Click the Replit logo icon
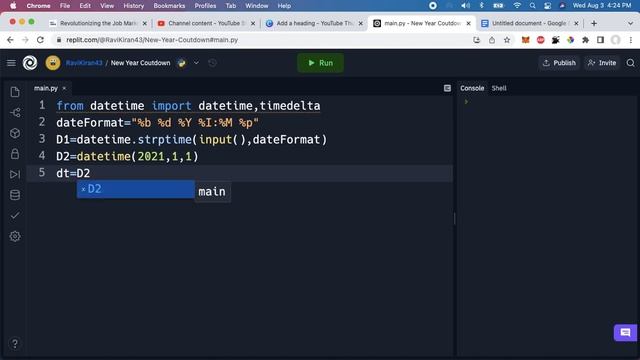This screenshot has width=640, height=360. point(30,63)
